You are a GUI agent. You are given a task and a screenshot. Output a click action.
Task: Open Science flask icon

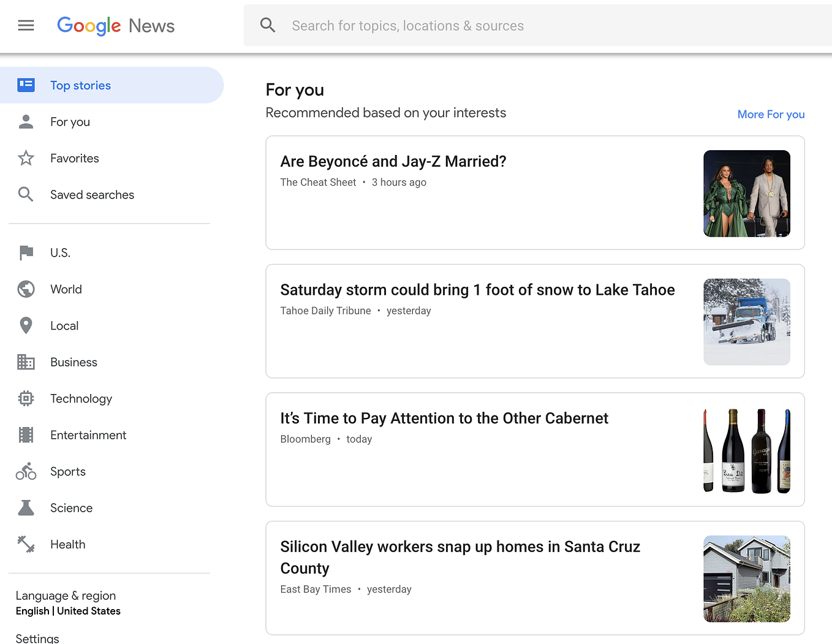tap(26, 507)
